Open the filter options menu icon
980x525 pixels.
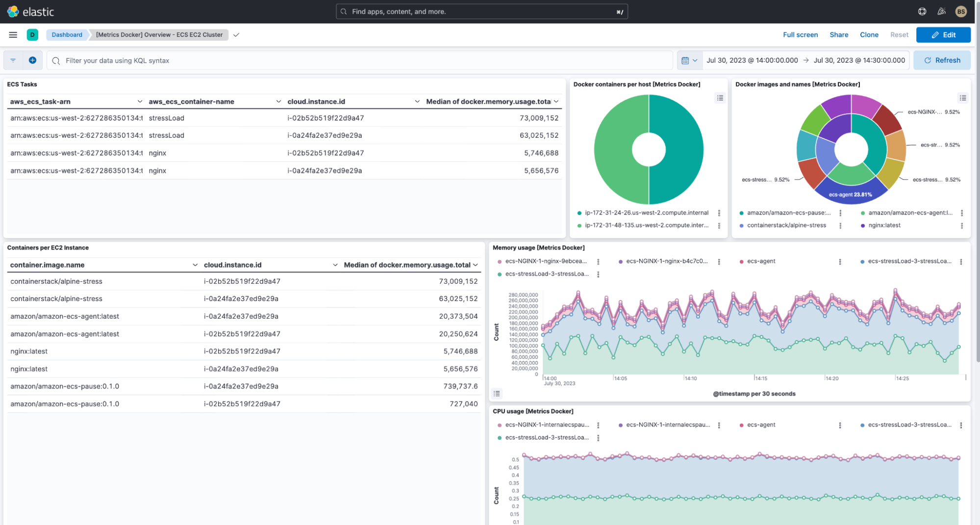coord(13,60)
